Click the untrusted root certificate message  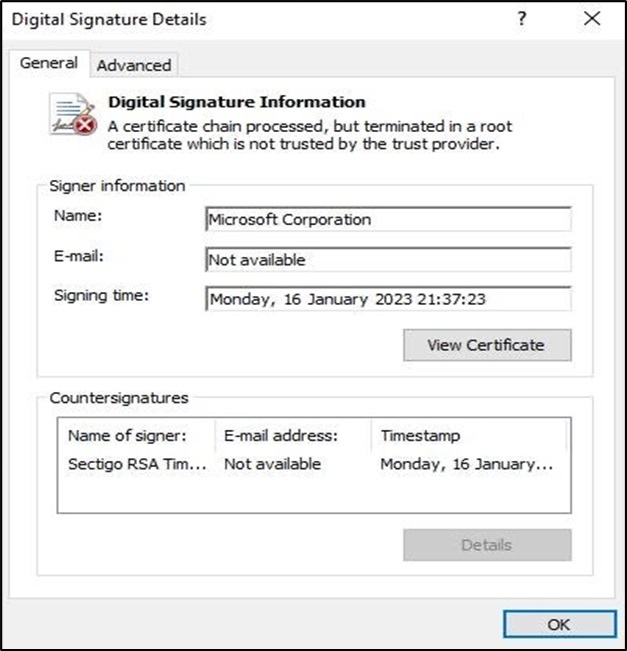310,135
